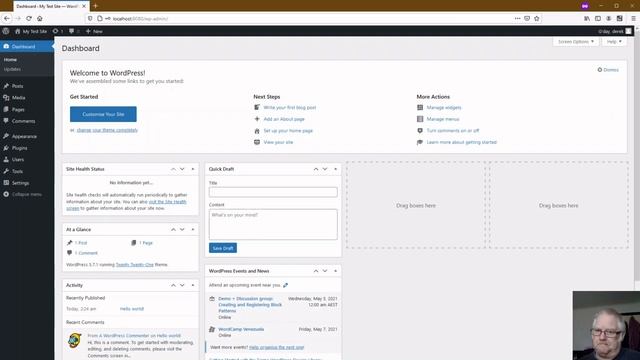Click Customize Your Site button
640x360 pixels.
103,114
